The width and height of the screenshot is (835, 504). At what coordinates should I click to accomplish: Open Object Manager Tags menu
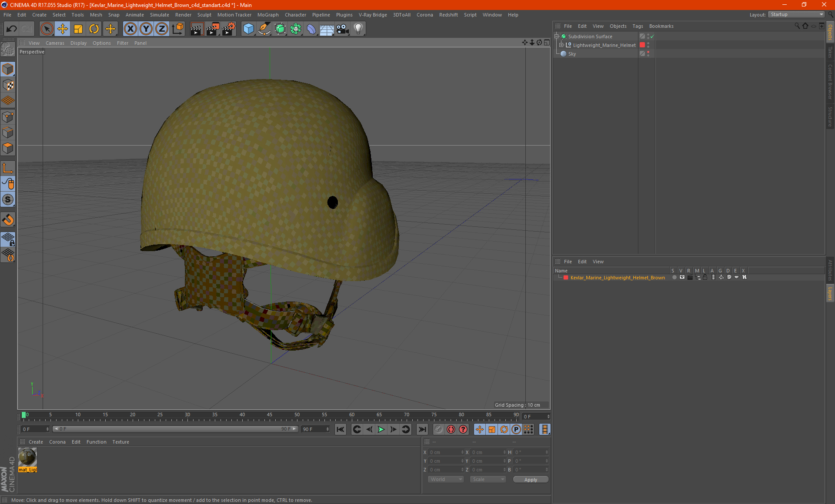(x=638, y=26)
